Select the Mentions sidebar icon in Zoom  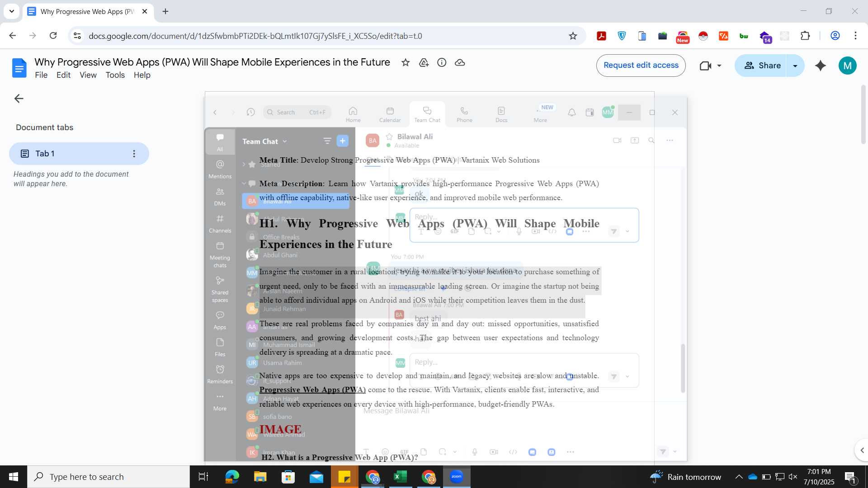220,169
